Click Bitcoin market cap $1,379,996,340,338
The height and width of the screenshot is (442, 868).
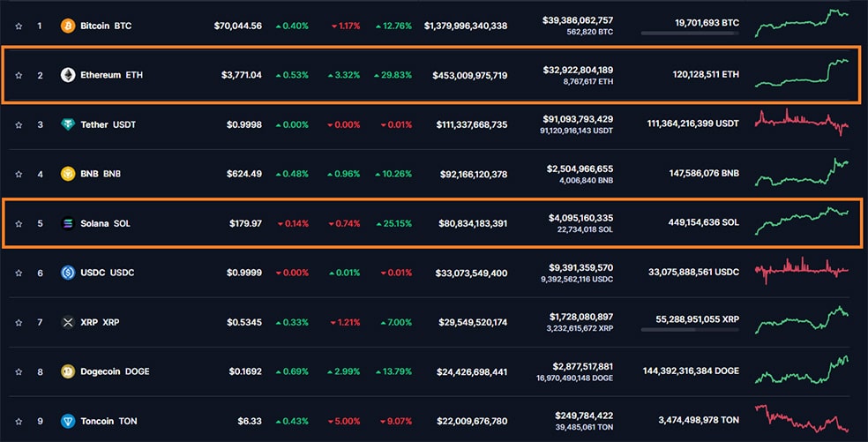(466, 26)
